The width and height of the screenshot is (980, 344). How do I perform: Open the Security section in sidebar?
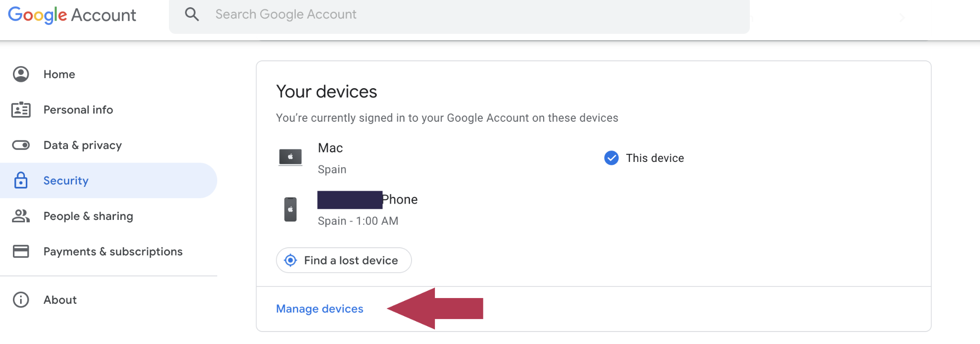66,181
